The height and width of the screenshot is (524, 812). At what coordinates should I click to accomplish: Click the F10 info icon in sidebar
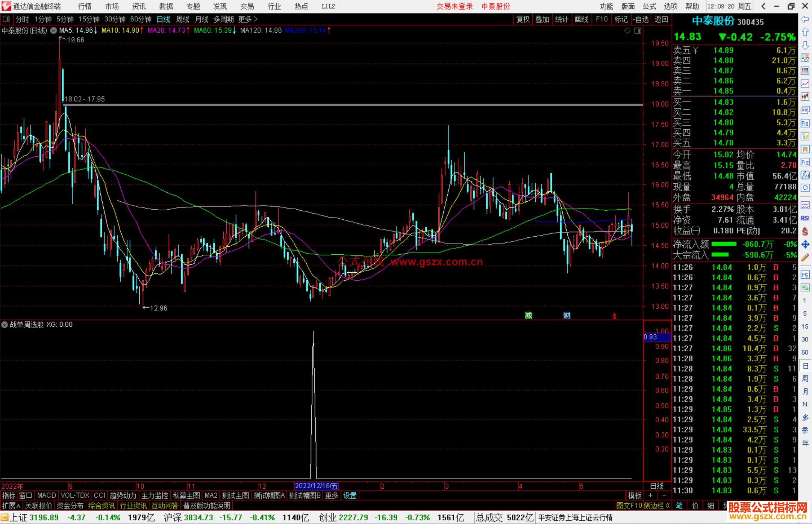click(x=805, y=124)
